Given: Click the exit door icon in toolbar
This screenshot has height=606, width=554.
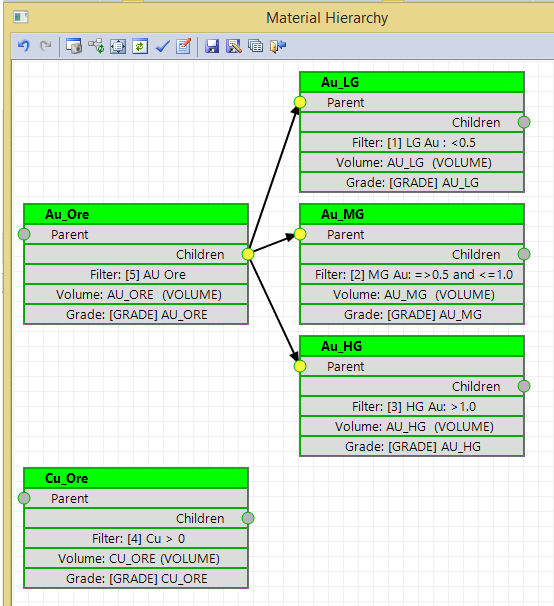Looking at the screenshot, I should pos(278,46).
